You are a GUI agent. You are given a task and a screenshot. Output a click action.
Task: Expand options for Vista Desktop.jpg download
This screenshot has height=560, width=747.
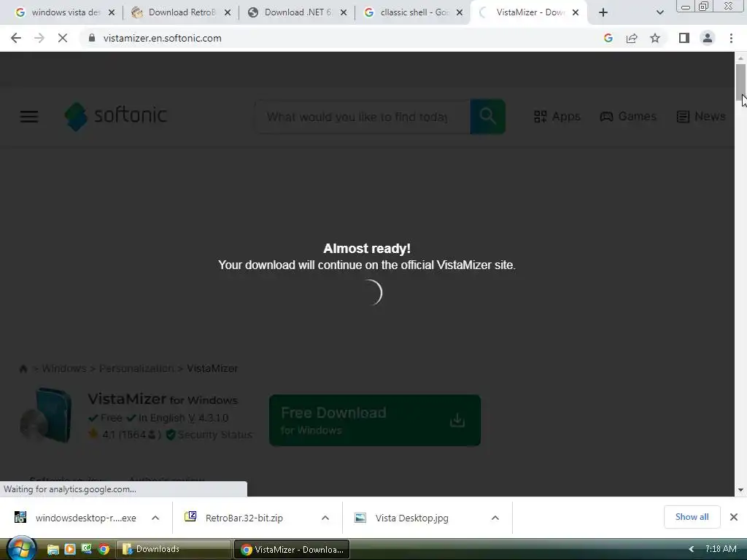495,518
